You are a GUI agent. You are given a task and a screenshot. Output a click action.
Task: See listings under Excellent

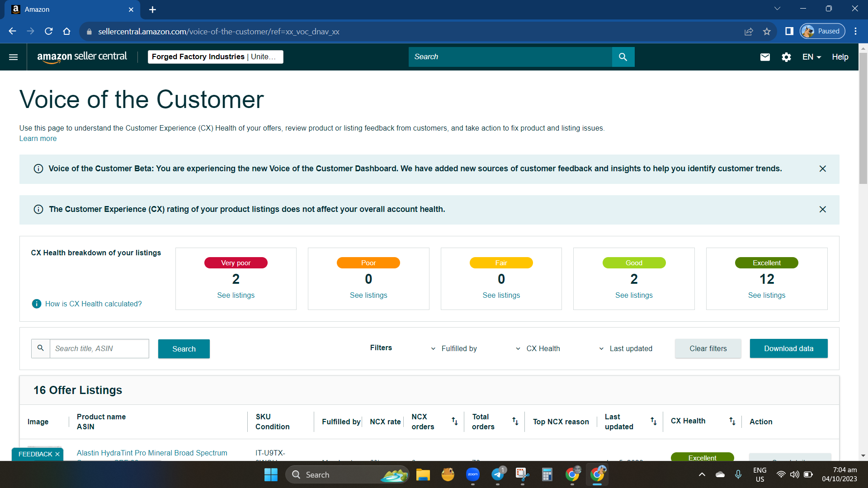point(766,295)
